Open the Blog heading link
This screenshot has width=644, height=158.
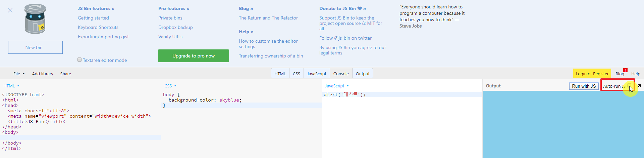246,8
